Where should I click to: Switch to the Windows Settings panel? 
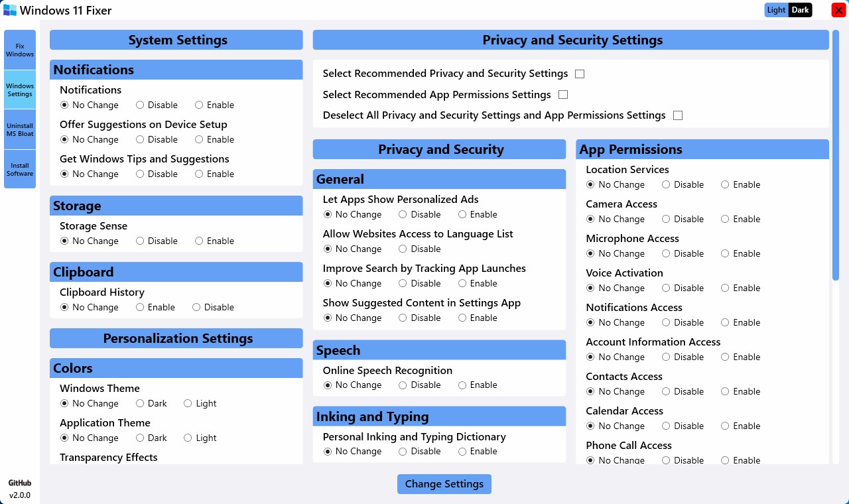click(20, 89)
